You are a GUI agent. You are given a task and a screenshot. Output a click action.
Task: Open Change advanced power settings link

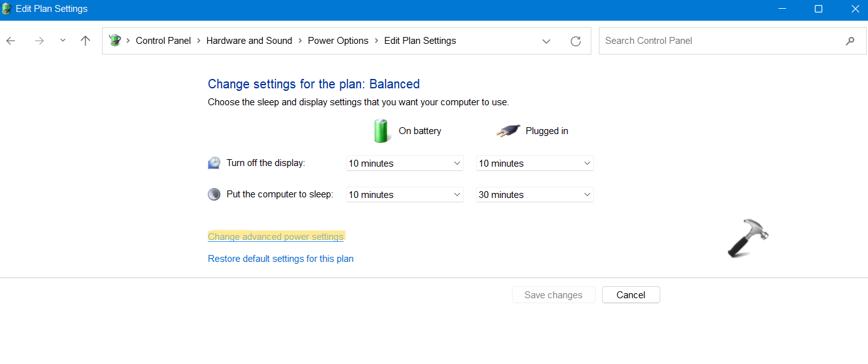click(x=275, y=237)
